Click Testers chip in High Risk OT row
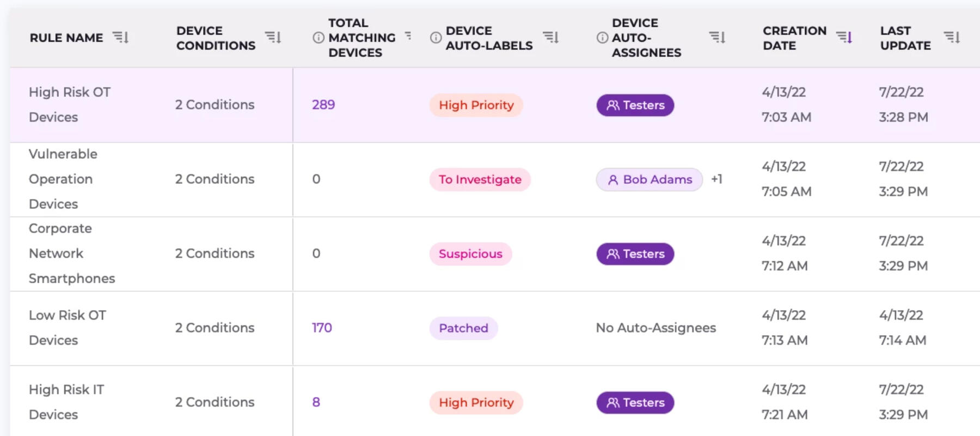980x436 pixels. [x=635, y=105]
